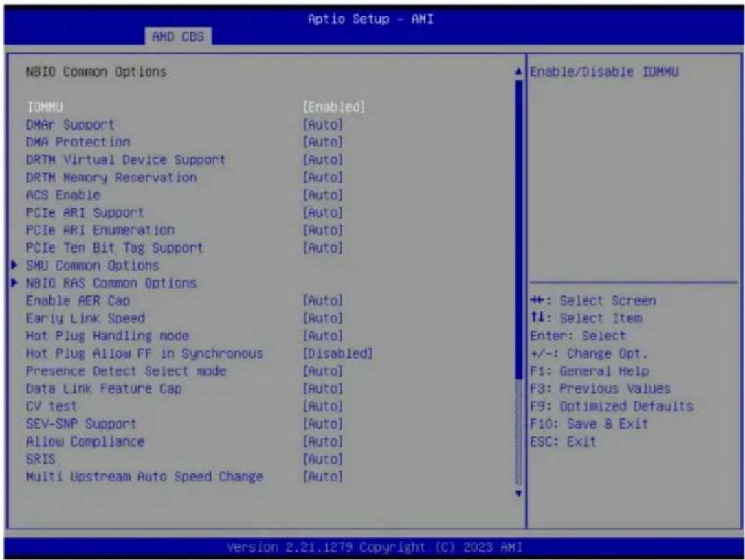Screen dimensions: 745x560
Task: Open Multi Upstream Auto Speed Change value
Action: tap(322, 476)
